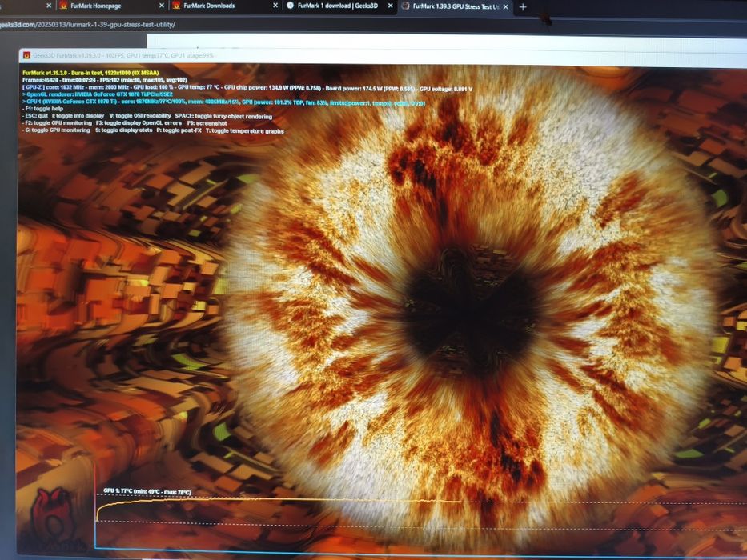
Task: Click the 'GPU 1: 77°C (min: 49°C - max: 78°C)' graph label
Action: 147,491
